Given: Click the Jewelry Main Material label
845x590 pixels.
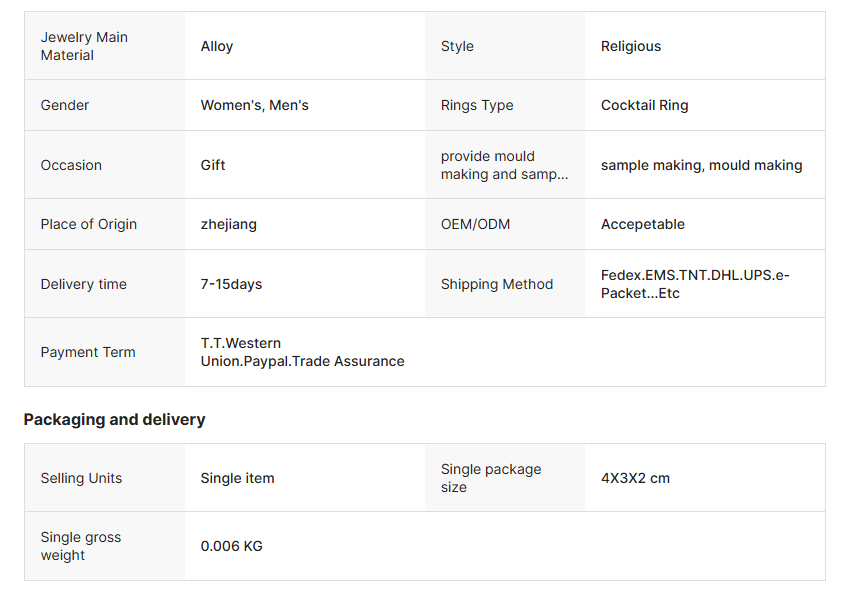Looking at the screenshot, I should coord(84,46).
